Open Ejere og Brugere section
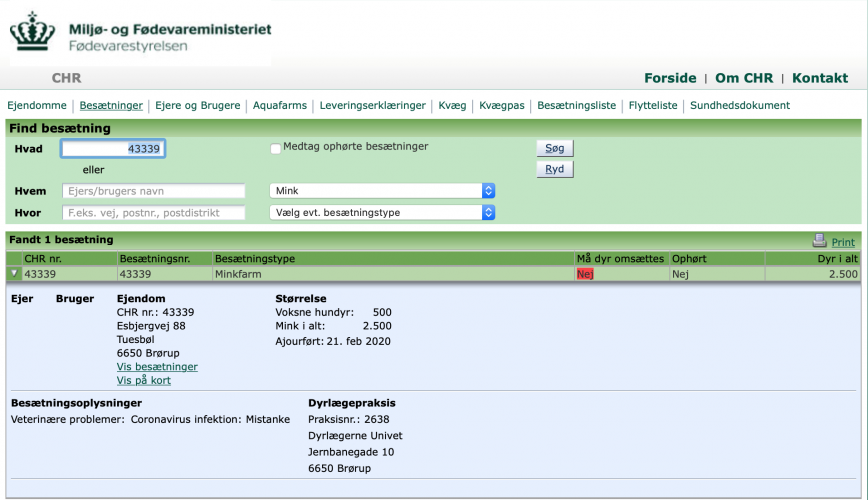 tap(197, 105)
